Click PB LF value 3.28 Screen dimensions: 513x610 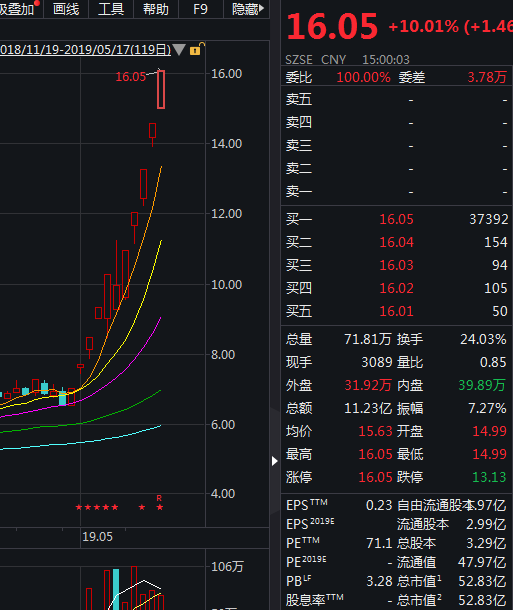379,581
